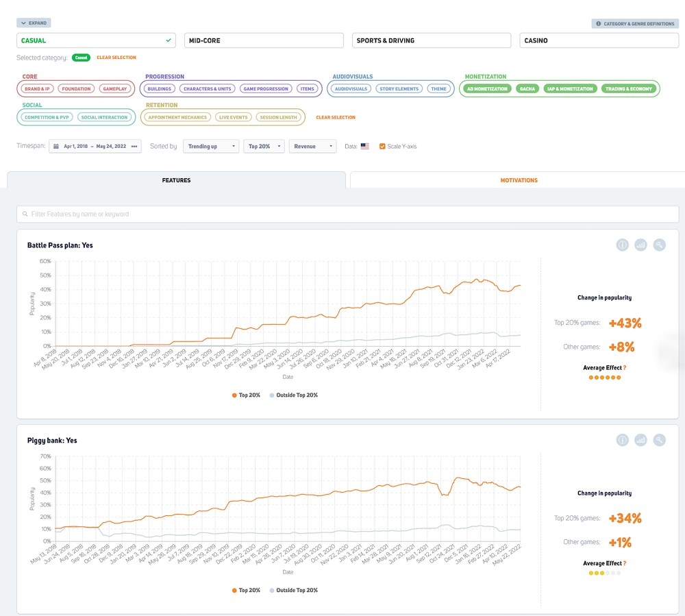The height and width of the screenshot is (616, 685).
Task: Click Average Effect question mark for Piggy bank
Action: (x=625, y=563)
